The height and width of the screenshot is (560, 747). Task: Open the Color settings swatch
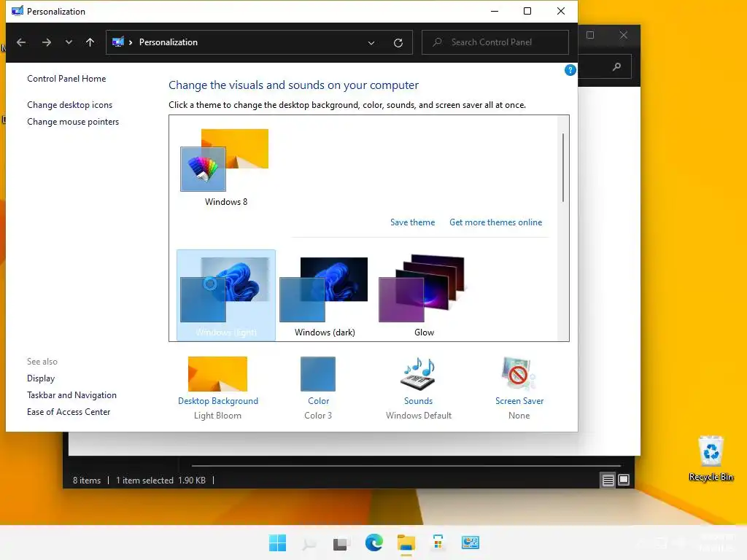point(318,374)
